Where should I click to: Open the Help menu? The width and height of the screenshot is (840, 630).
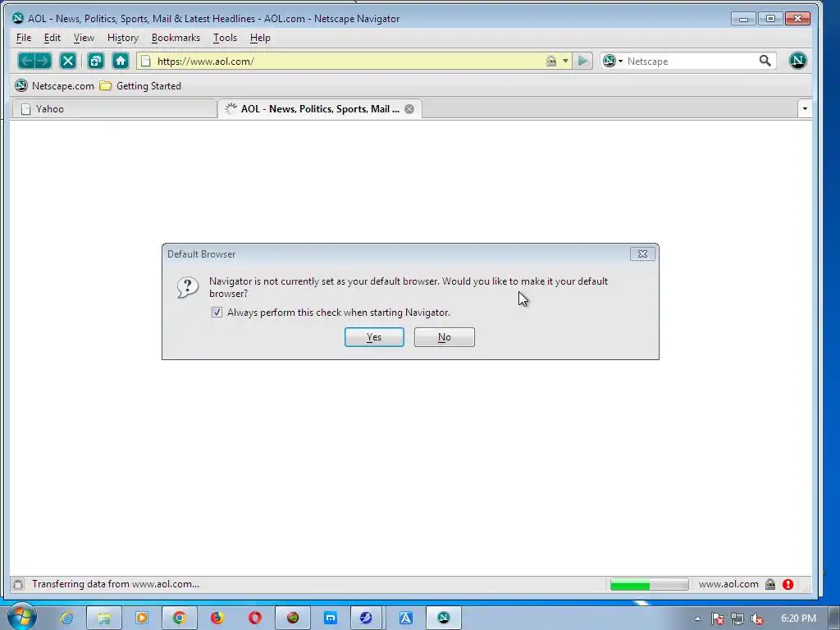(x=260, y=38)
